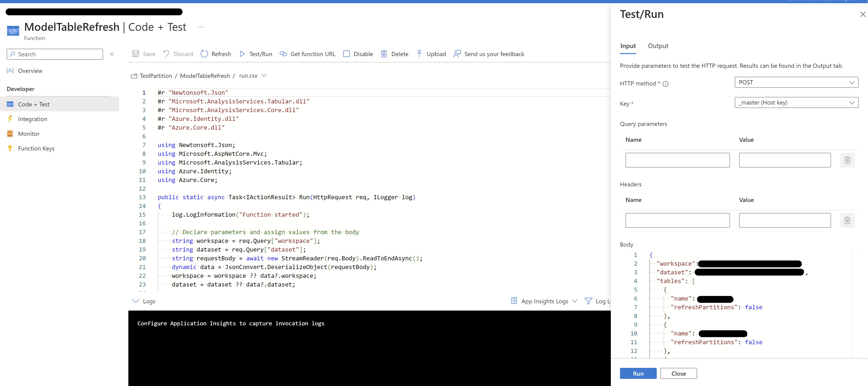
Task: Click code line 1 Newtonsoft.Json reference
Action: tap(193, 93)
